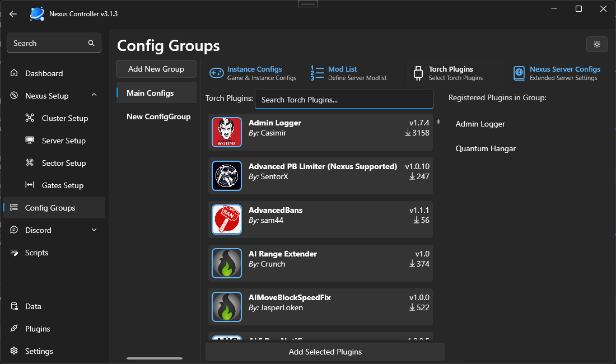616x364 pixels.
Task: Click the Search Torch Plugins field
Action: [344, 100]
